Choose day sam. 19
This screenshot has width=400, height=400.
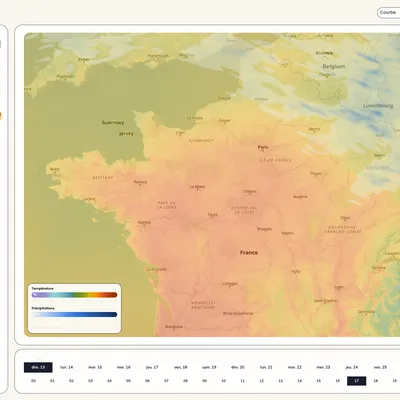tap(209, 367)
